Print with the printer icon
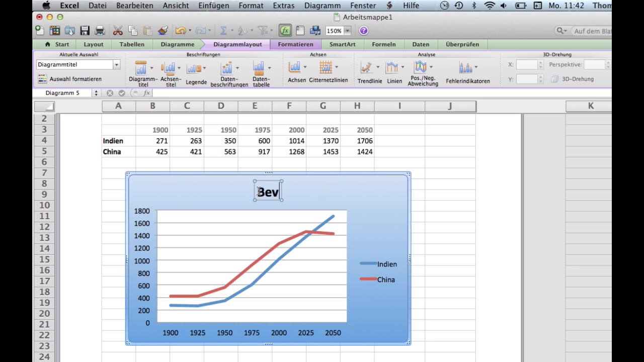 100,31
